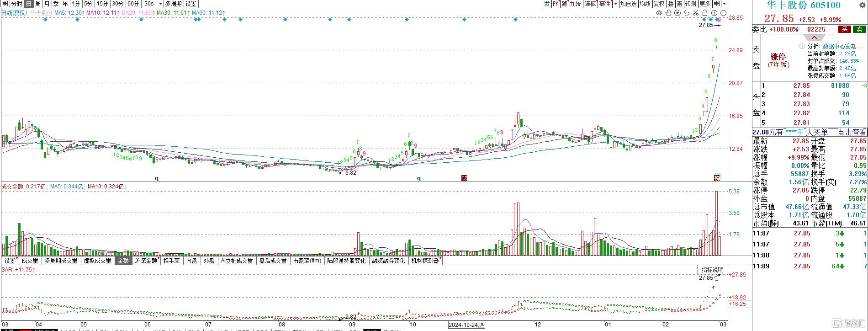
Task: Click the red 买 buy button
Action: 844,29
